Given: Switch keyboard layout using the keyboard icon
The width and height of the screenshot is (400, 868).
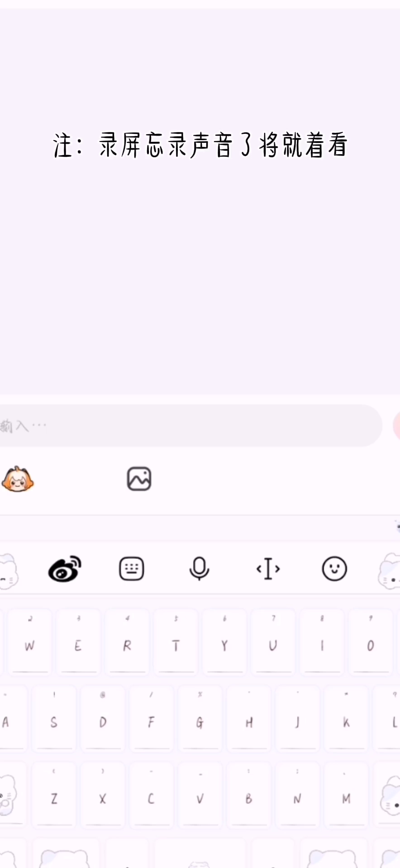Looking at the screenshot, I should pyautogui.click(x=132, y=569).
